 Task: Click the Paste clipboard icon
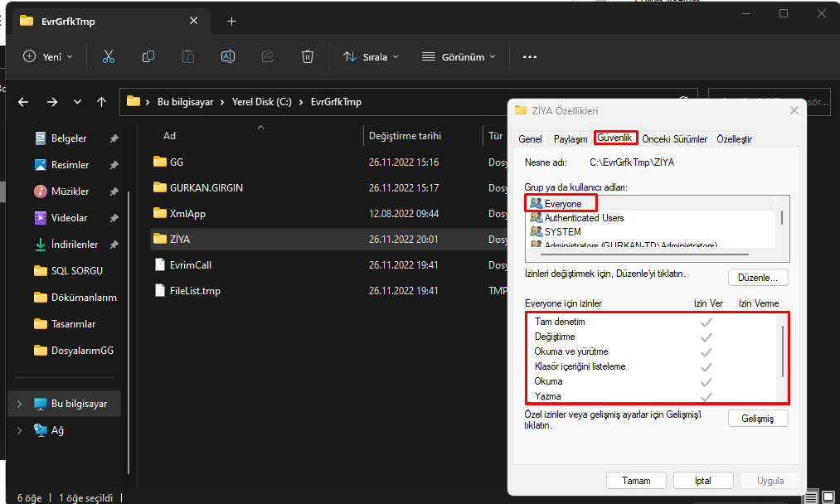188,56
